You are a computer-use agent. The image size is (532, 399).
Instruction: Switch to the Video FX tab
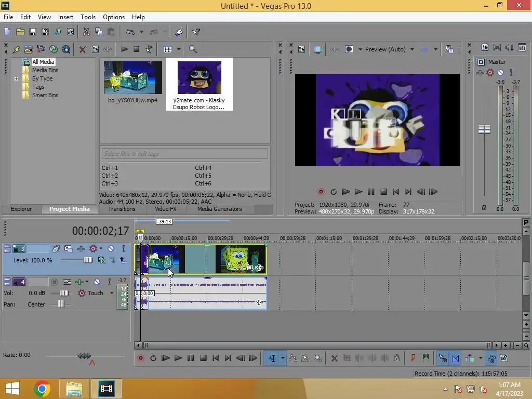click(166, 209)
